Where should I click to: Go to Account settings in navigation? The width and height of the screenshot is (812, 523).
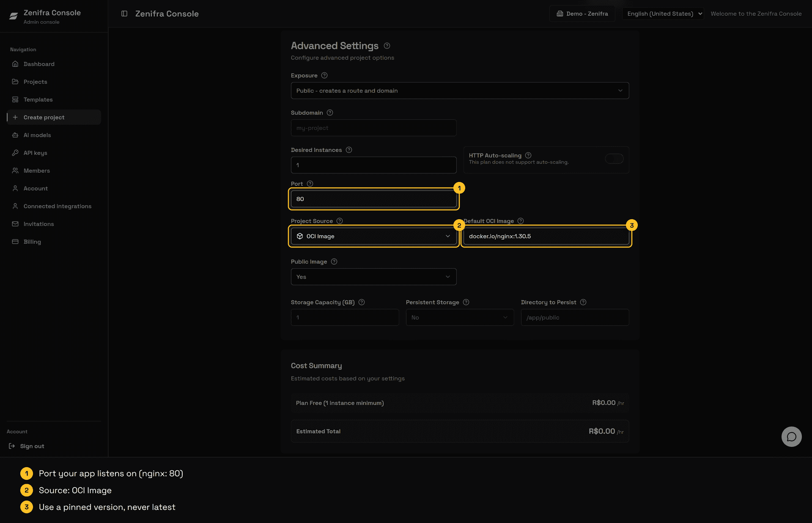54,188
